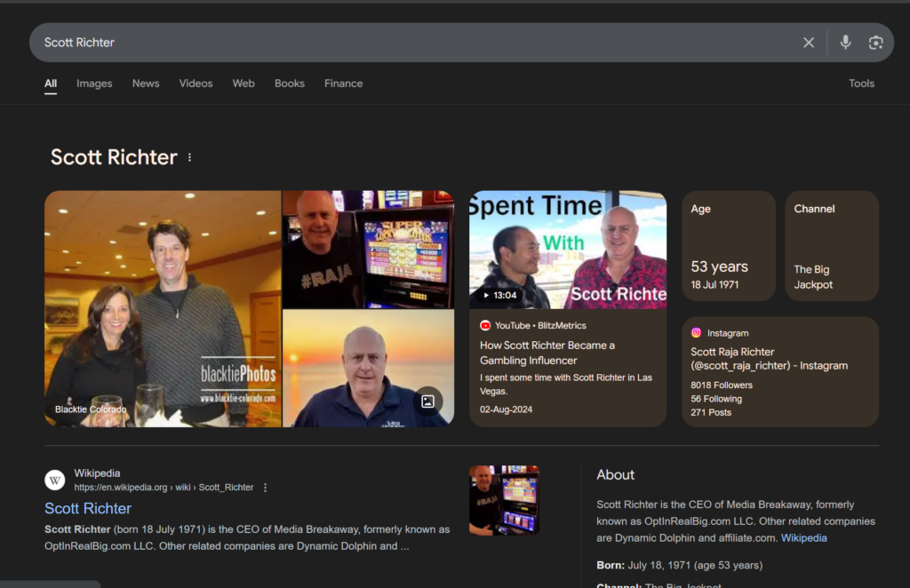Screen dimensions: 910x588
Task: Click the 8018 Followers text
Action: [722, 385]
